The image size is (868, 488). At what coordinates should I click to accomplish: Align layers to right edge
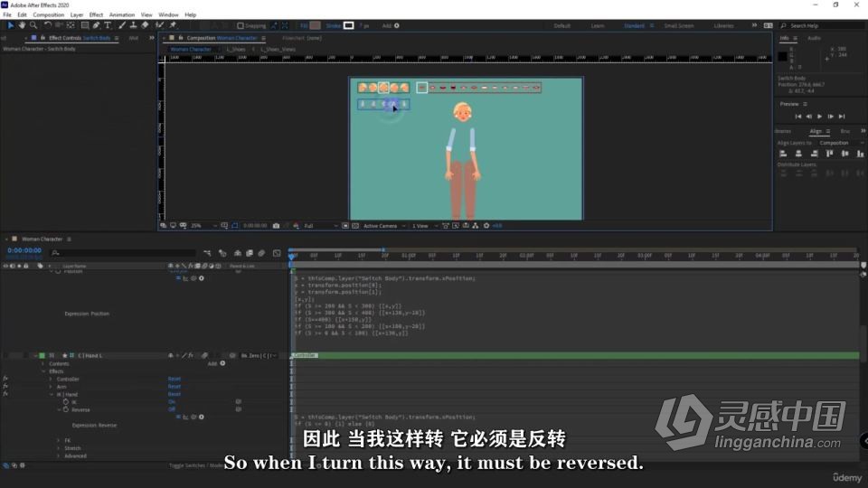click(814, 154)
